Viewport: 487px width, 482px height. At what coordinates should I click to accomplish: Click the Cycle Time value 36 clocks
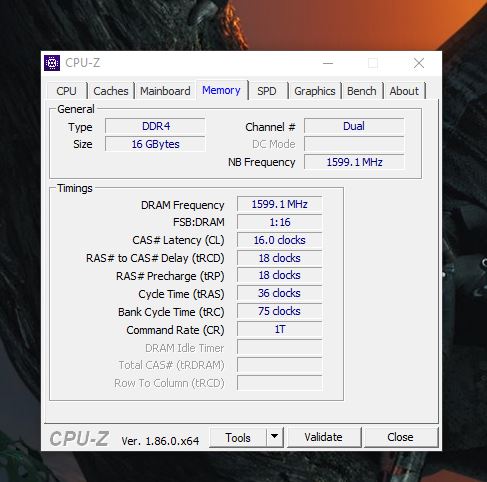280,293
